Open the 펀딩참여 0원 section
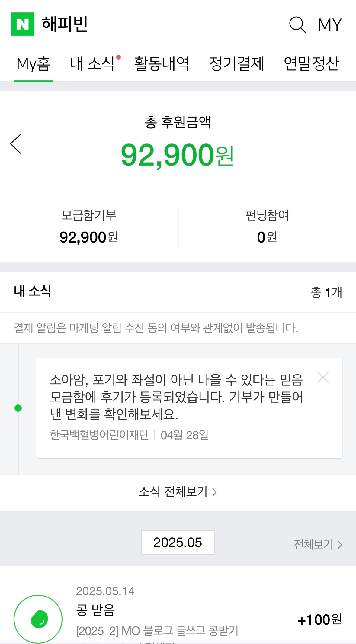 coord(267,227)
